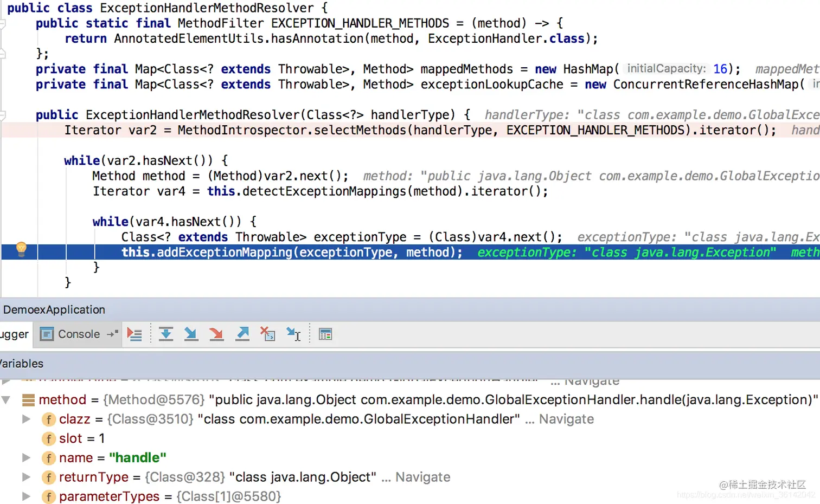Select the parameterTypes Class[1]@5580 value
Image resolution: width=820 pixels, height=504 pixels.
229,496
